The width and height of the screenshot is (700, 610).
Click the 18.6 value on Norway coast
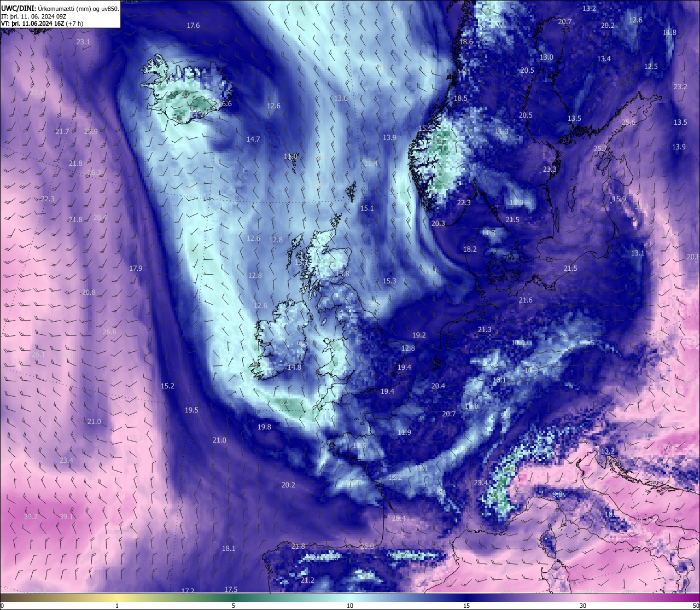[x=466, y=42]
